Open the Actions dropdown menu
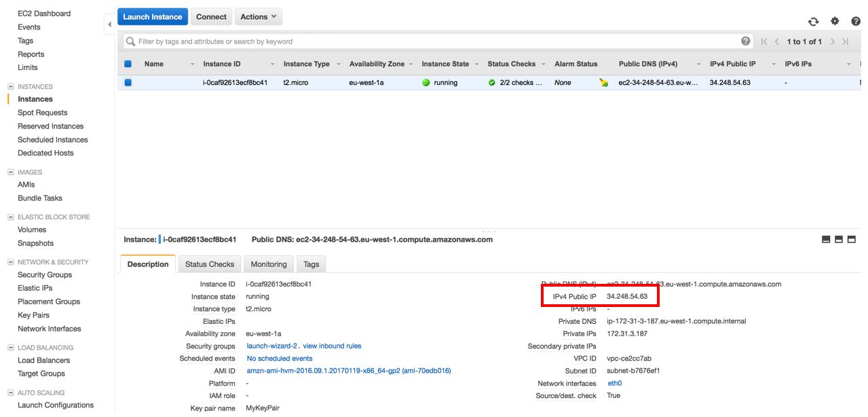This screenshot has width=868, height=417. tap(259, 17)
